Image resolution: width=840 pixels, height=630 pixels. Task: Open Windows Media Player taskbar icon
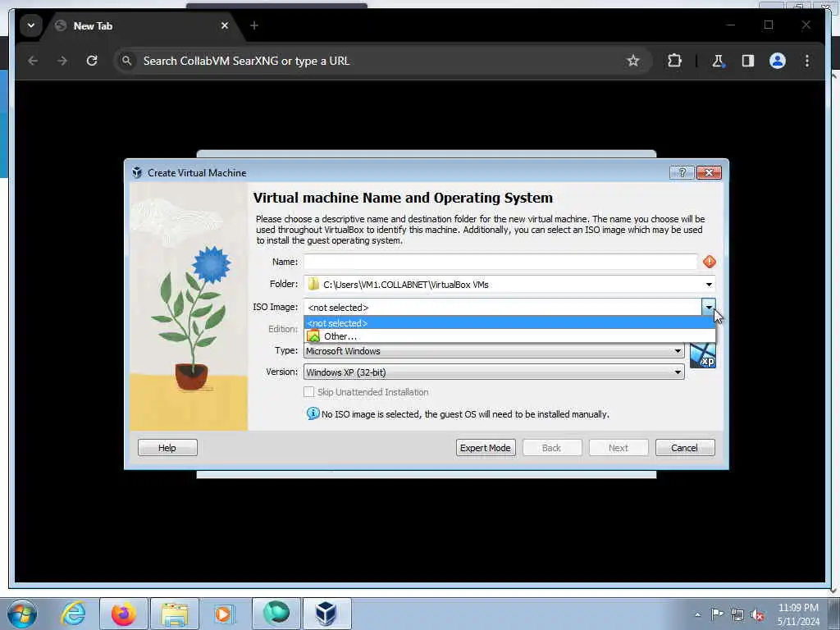[x=224, y=614]
